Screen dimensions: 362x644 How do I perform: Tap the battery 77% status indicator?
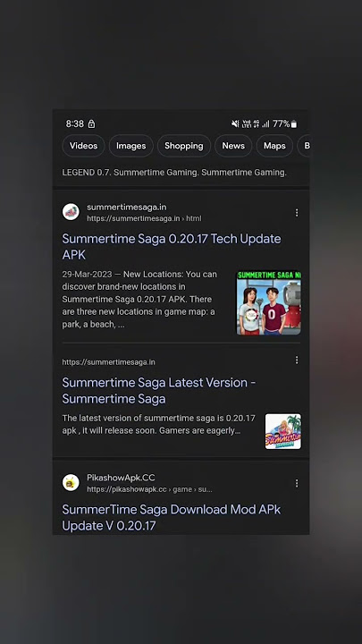pos(284,123)
